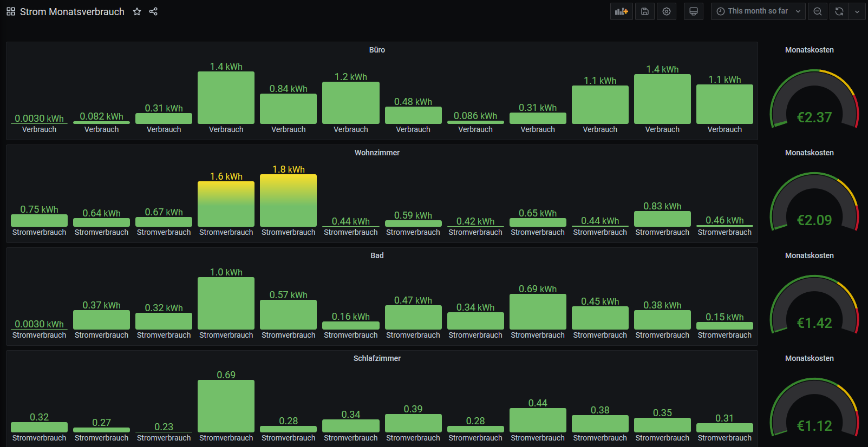Select the 0.57 kWh Bad value
The width and height of the screenshot is (868, 447).
click(x=288, y=295)
